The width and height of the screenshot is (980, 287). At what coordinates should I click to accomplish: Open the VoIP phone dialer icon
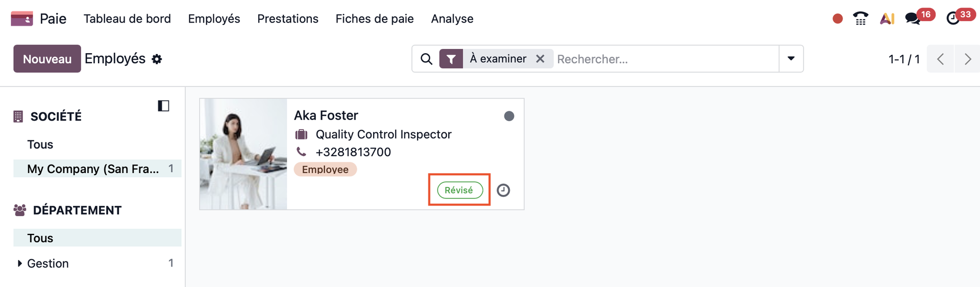click(861, 19)
